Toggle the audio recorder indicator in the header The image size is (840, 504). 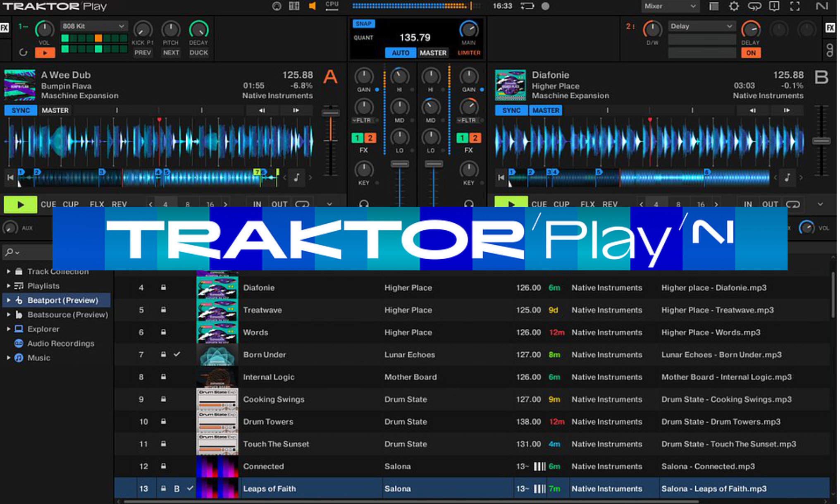pos(545,6)
